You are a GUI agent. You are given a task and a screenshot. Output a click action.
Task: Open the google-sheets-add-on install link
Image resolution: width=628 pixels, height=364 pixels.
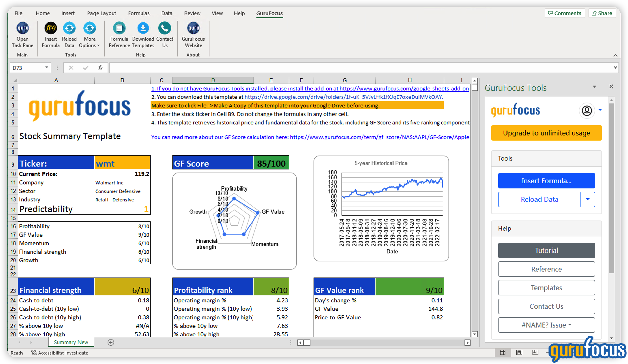[x=310, y=89]
